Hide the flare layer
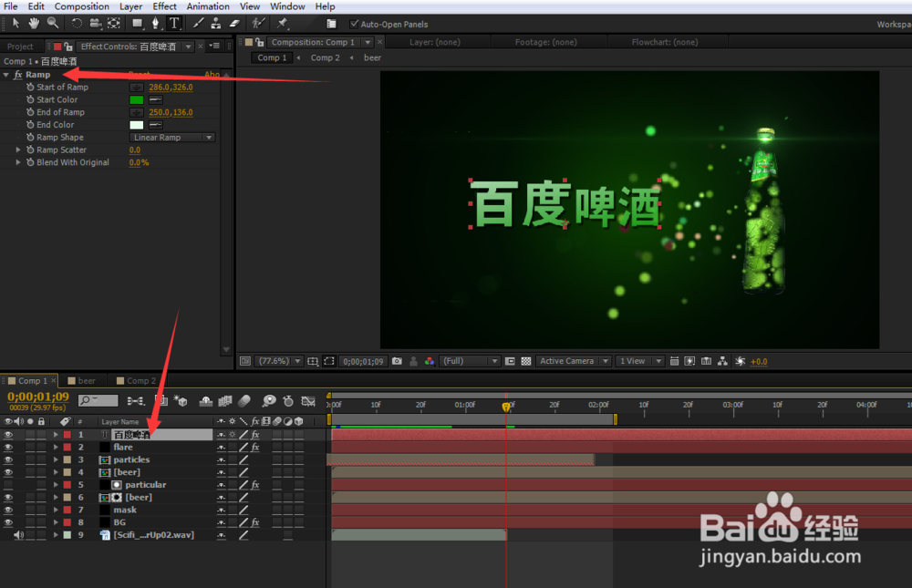This screenshot has width=912, height=588. [x=8, y=448]
